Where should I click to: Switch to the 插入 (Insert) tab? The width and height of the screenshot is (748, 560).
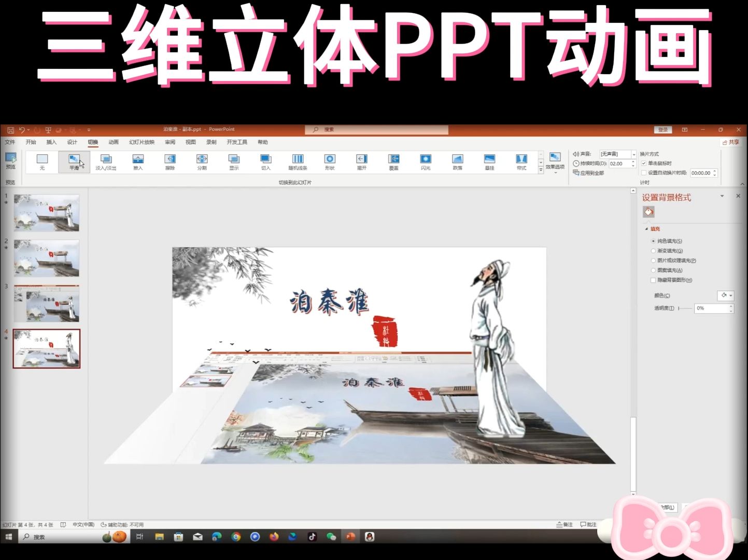[x=51, y=142]
